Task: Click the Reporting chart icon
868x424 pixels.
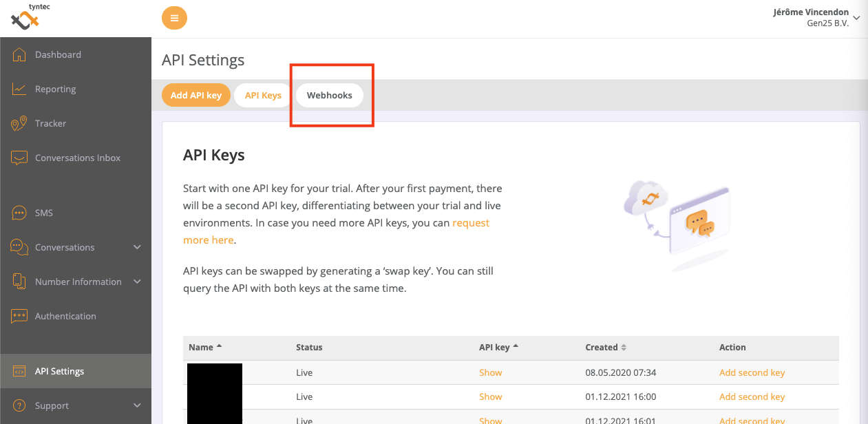Action: click(19, 89)
